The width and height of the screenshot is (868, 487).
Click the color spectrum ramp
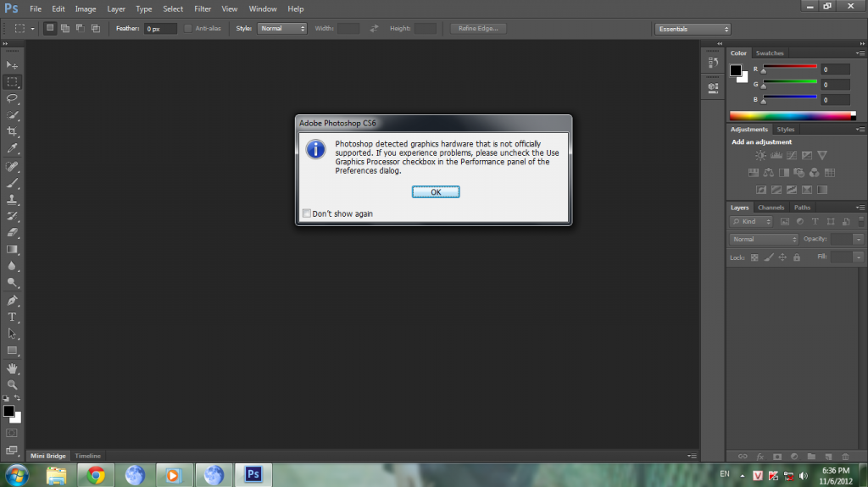(793, 116)
